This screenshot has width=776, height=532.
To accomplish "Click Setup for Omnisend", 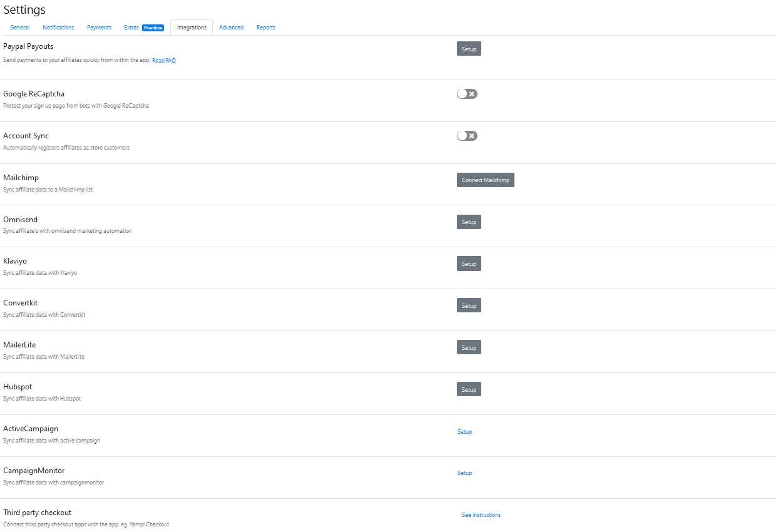I will 469,222.
